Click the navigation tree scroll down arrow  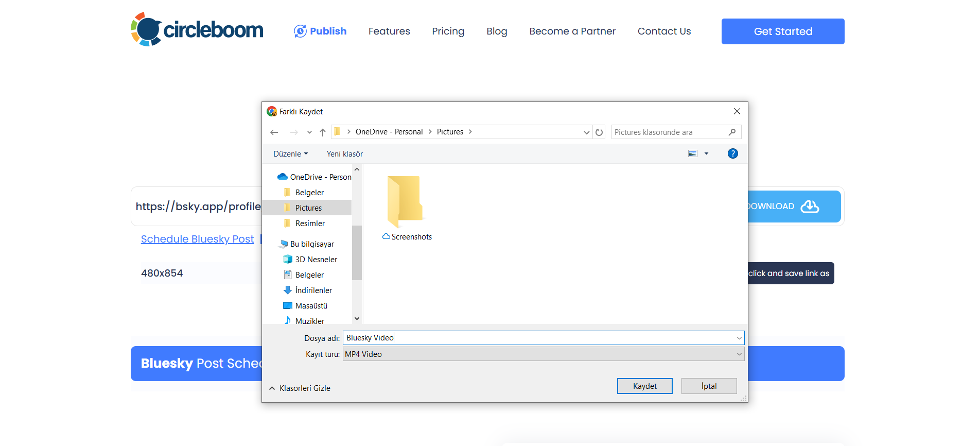point(357,318)
